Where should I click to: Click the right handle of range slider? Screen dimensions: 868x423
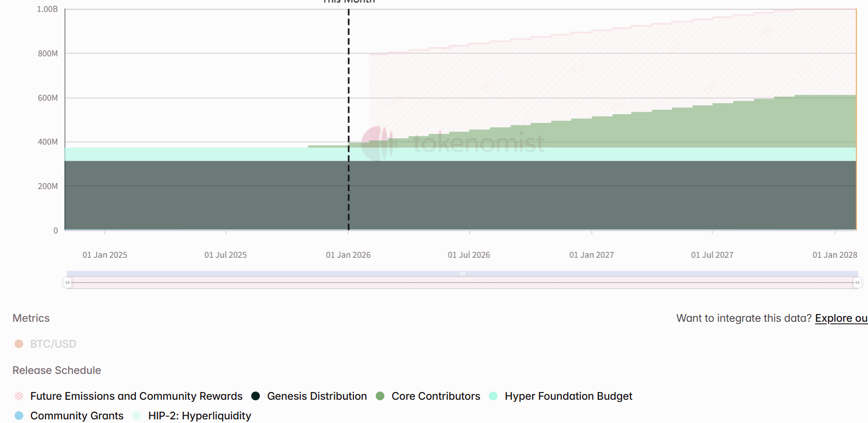(x=857, y=283)
